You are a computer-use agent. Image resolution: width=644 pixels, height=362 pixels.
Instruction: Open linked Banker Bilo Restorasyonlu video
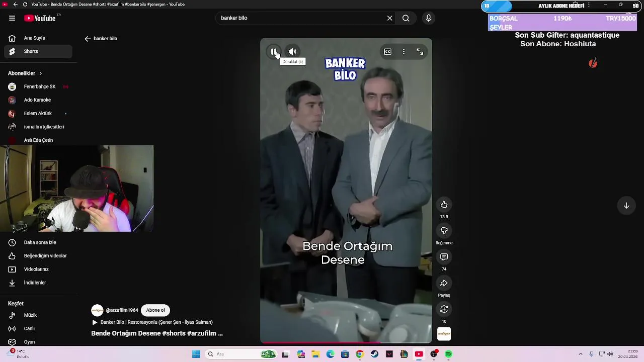click(152, 322)
